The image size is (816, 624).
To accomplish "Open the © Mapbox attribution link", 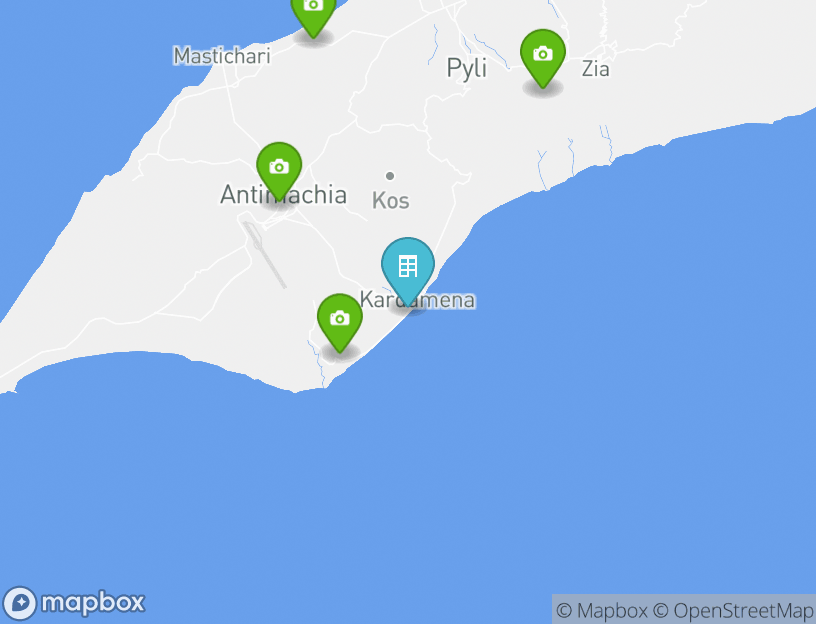I will click(602, 610).
